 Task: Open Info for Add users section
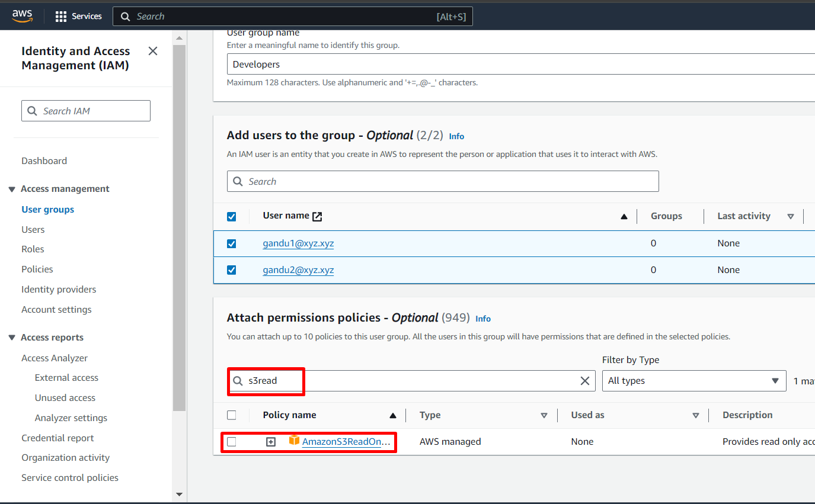click(x=456, y=136)
